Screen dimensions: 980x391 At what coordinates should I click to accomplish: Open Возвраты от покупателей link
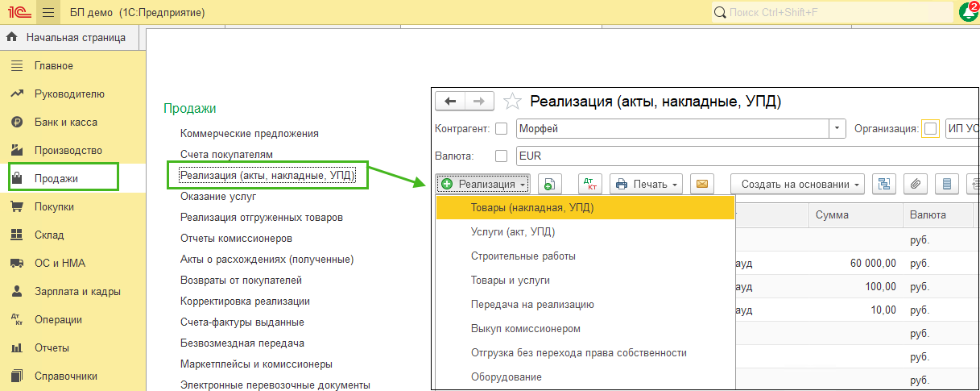tap(241, 281)
